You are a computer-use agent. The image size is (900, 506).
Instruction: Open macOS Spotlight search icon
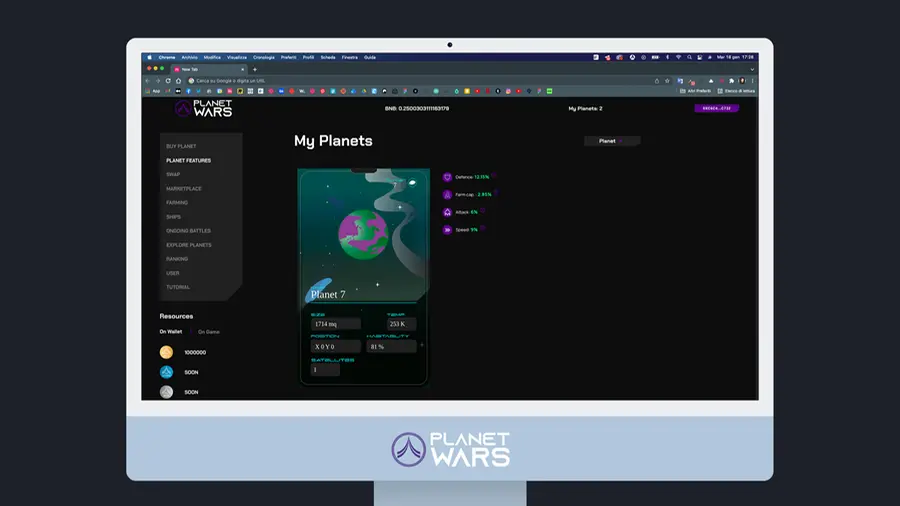tap(689, 57)
